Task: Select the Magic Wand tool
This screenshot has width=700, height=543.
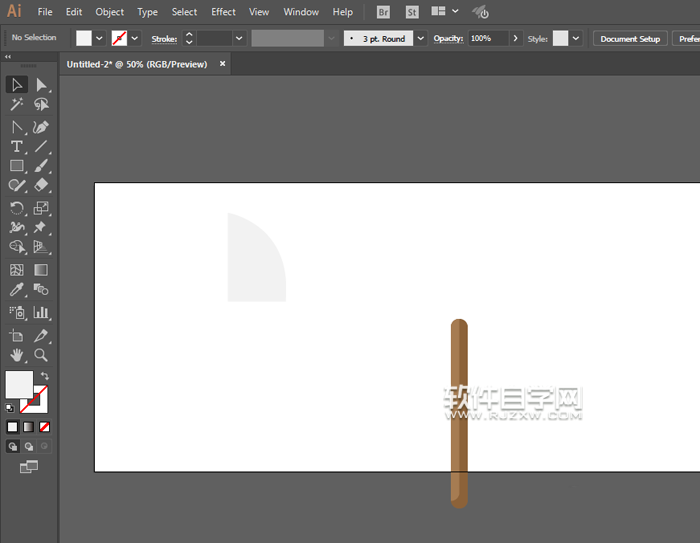Action: tap(17, 105)
